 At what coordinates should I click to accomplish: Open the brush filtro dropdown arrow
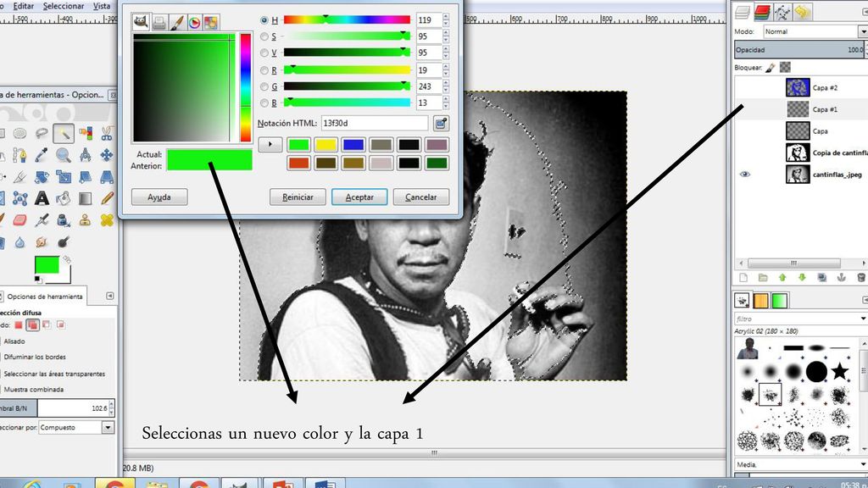863,319
